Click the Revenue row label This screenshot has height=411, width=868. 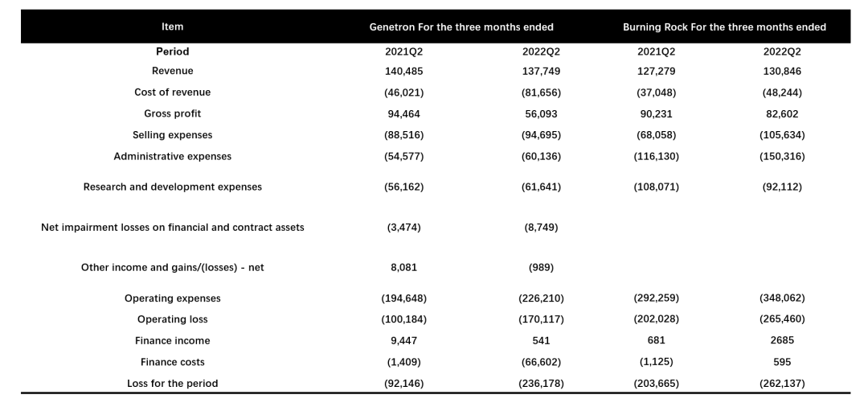[x=172, y=71]
